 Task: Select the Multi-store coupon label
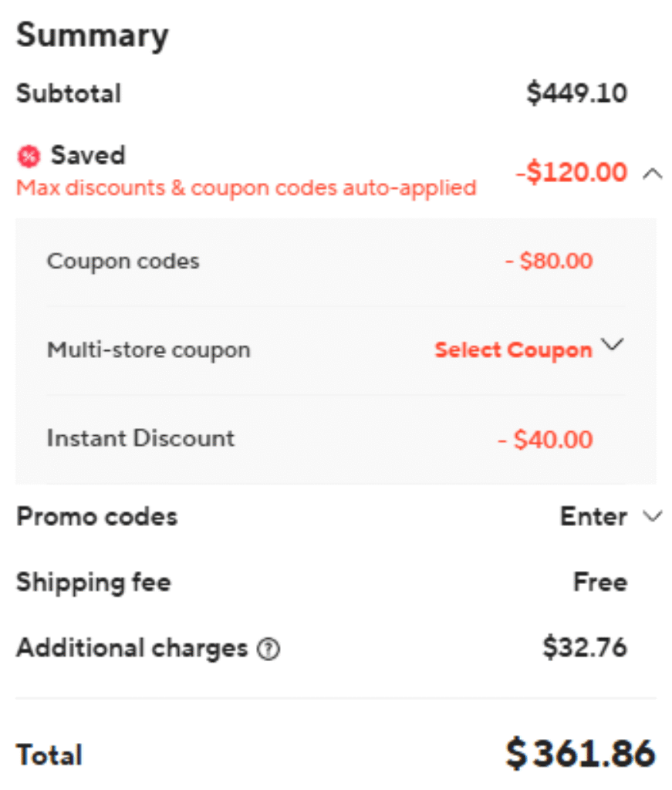(x=149, y=350)
